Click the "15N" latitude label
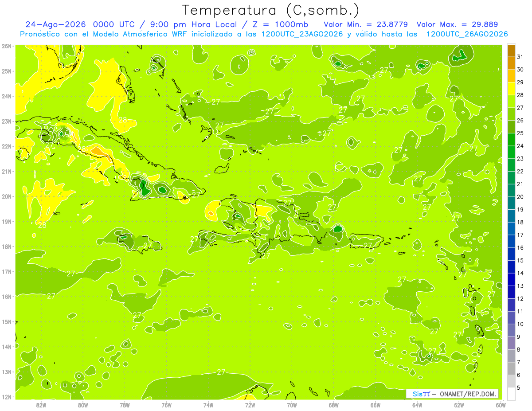Viewport: 532px width, 411px height. click(x=6, y=321)
